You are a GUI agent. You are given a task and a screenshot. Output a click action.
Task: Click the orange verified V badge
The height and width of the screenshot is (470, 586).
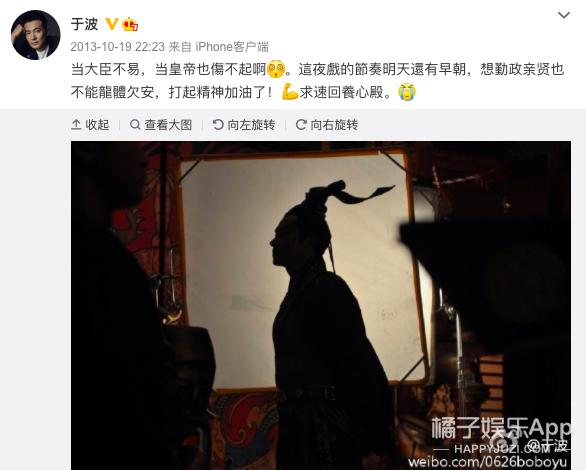coord(111,24)
